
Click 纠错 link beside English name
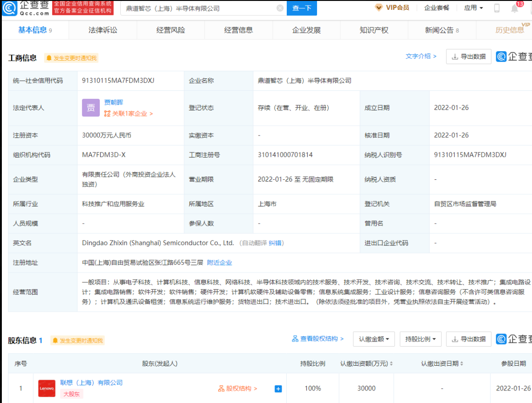[275, 243]
